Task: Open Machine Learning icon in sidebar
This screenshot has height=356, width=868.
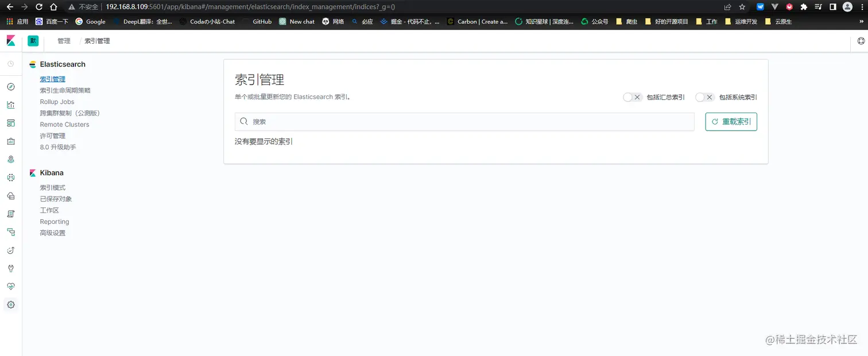Action: pyautogui.click(x=10, y=178)
